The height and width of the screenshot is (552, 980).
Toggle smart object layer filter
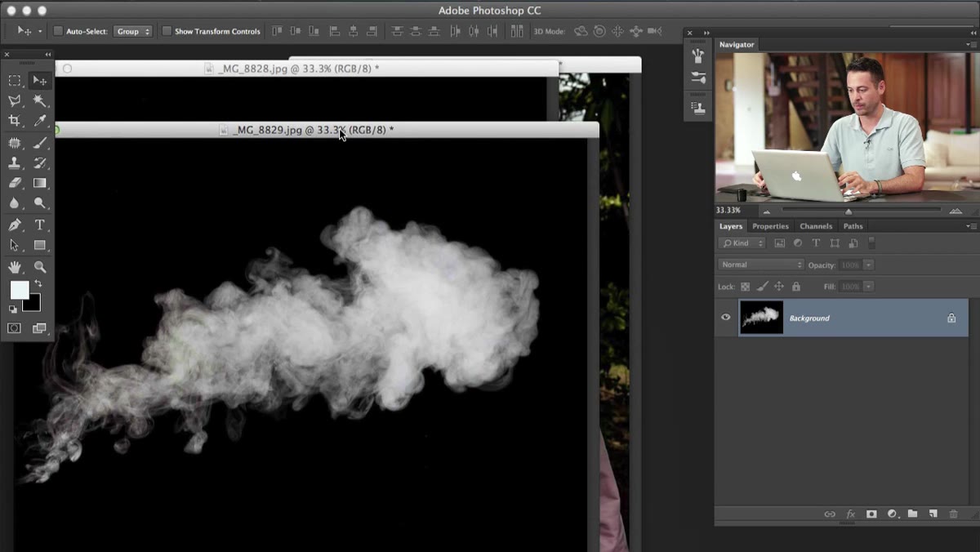(853, 243)
